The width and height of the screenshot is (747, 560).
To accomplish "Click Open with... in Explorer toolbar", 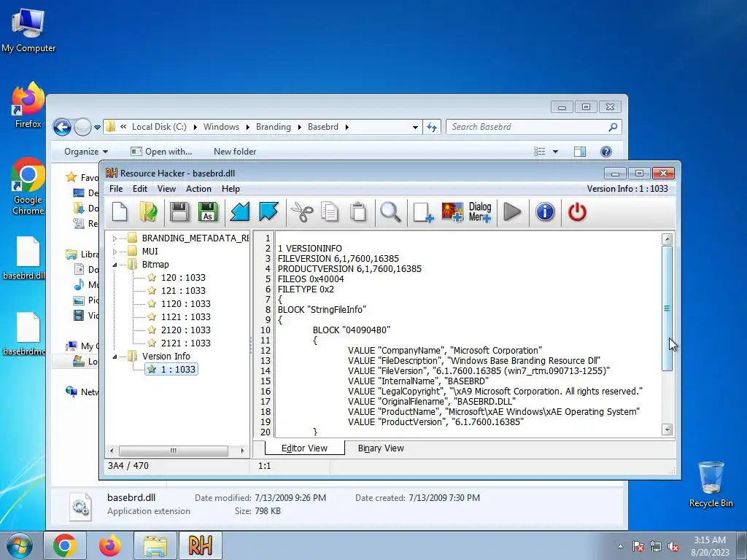I will 161,152.
